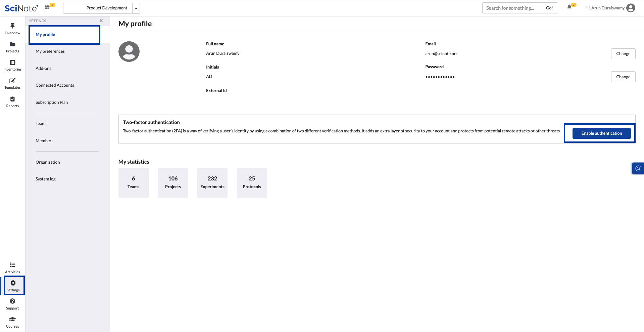Open Connected Accounts settings page

(55, 85)
